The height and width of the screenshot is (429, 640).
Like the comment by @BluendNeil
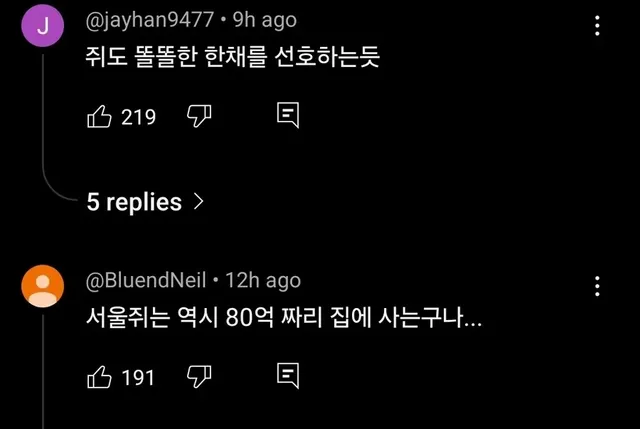[100, 377]
